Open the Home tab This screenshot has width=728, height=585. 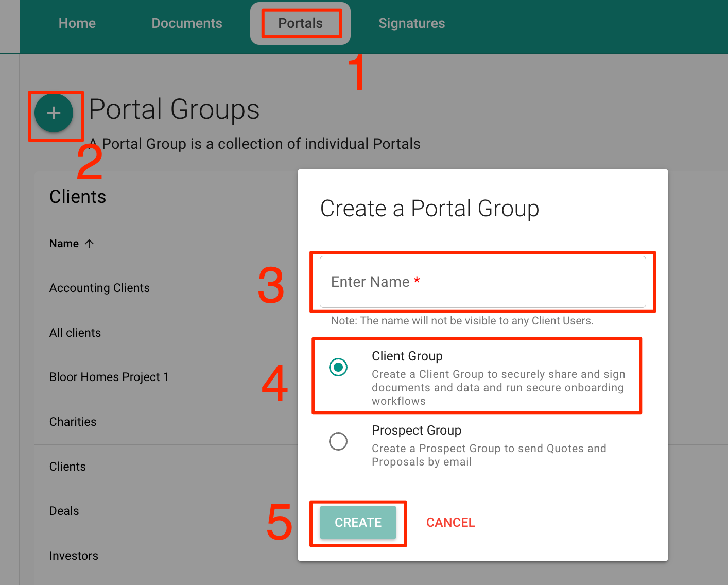point(77,23)
